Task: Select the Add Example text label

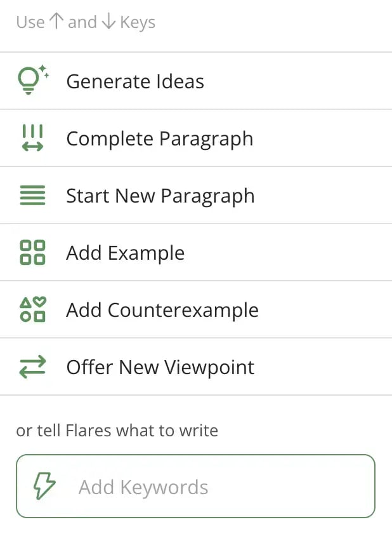Action: (x=125, y=253)
